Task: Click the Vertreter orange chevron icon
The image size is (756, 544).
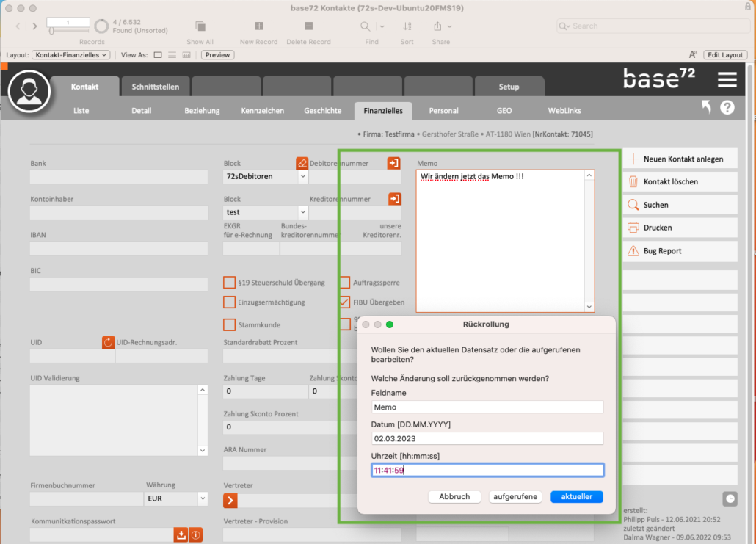Action: coord(230,501)
